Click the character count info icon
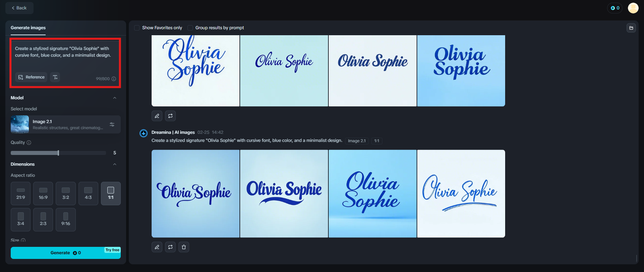This screenshot has width=644, height=272. click(x=114, y=79)
